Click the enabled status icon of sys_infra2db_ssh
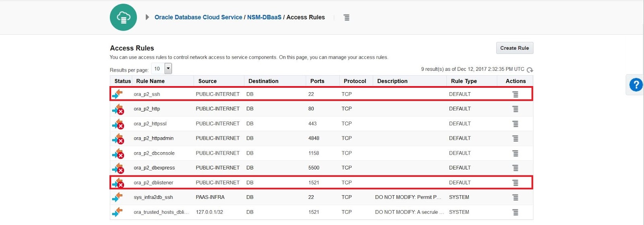644x225 pixels. click(x=118, y=197)
